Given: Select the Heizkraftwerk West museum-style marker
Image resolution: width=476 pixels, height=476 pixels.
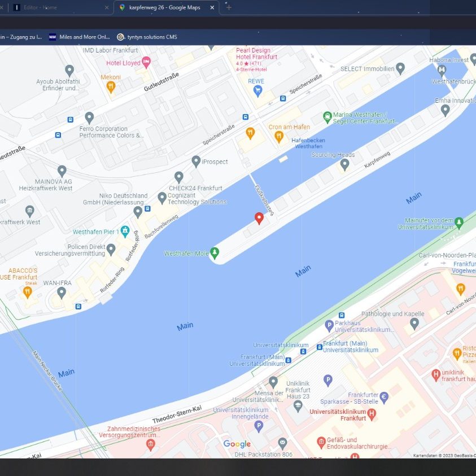Looking at the screenshot, I should (30, 211).
